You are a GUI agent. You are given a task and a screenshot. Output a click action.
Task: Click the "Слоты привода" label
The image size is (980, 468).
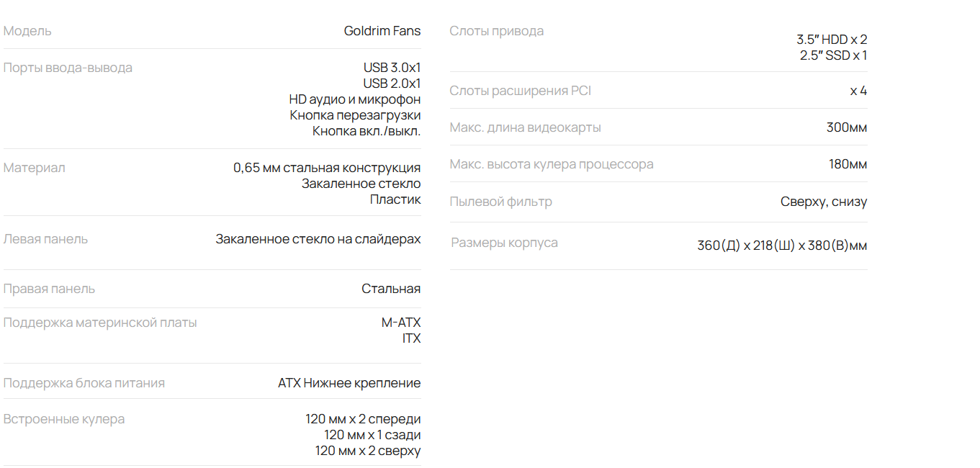(x=497, y=31)
